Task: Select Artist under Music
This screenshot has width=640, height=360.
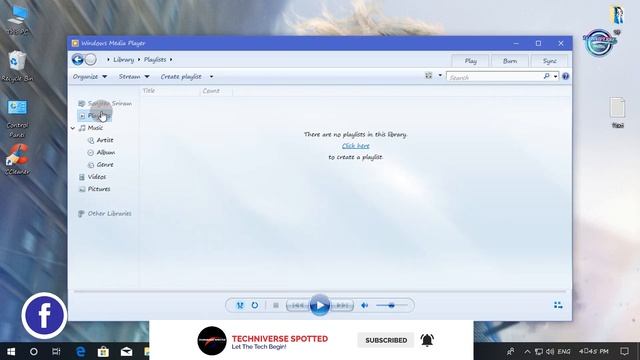Action: click(x=101, y=140)
